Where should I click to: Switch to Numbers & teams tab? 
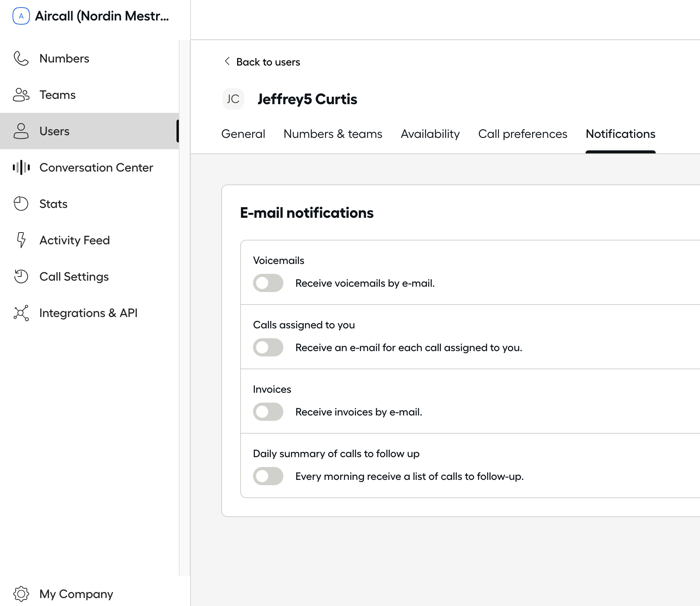[x=333, y=134]
